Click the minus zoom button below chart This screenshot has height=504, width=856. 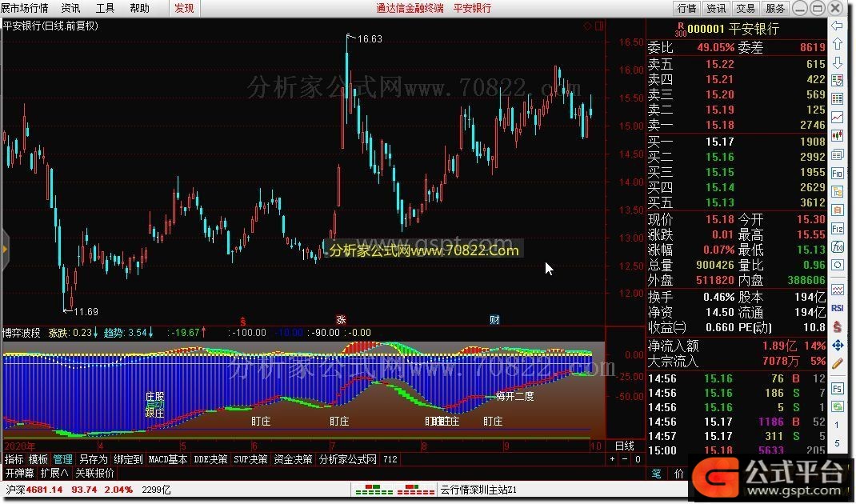625,459
